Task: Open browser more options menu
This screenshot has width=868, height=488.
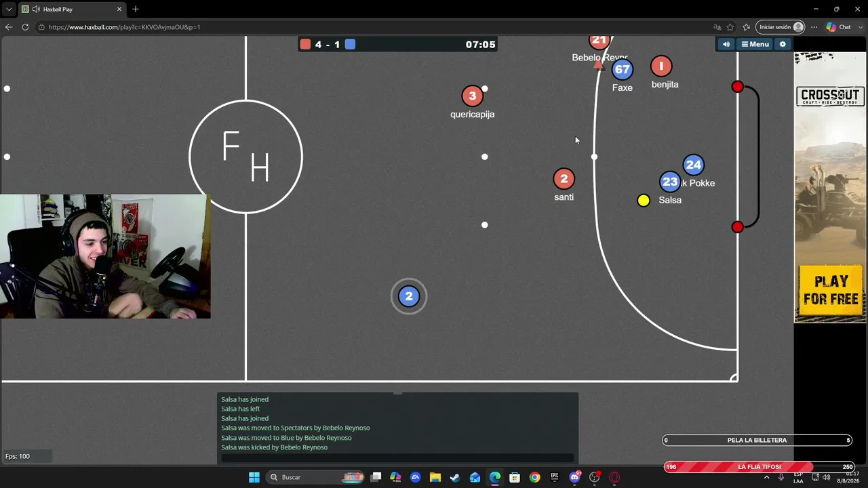Action: (814, 27)
